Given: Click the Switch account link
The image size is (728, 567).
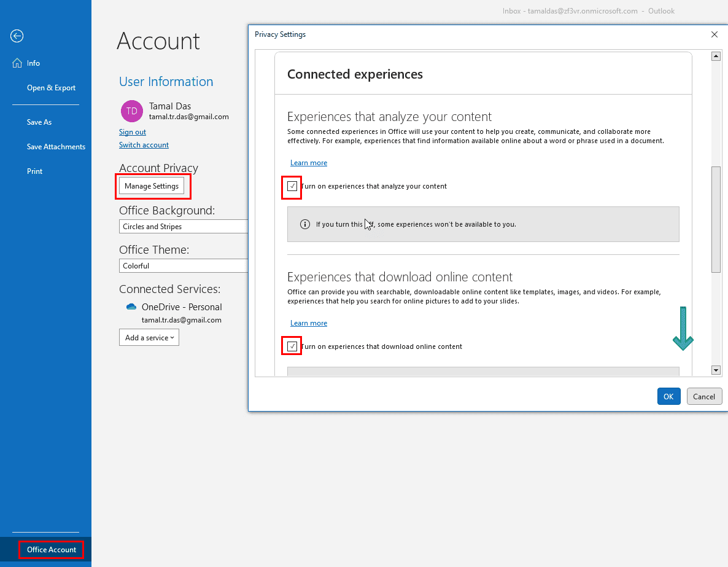Looking at the screenshot, I should coord(144,144).
